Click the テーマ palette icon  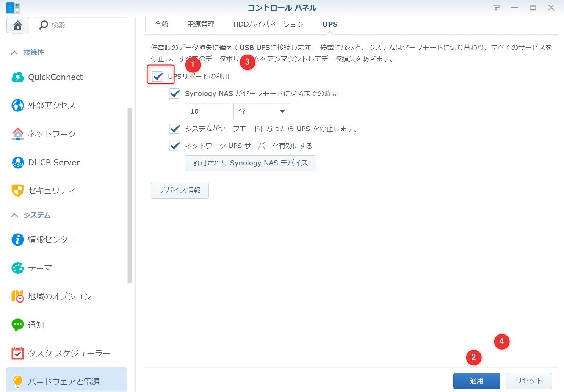pos(17,268)
